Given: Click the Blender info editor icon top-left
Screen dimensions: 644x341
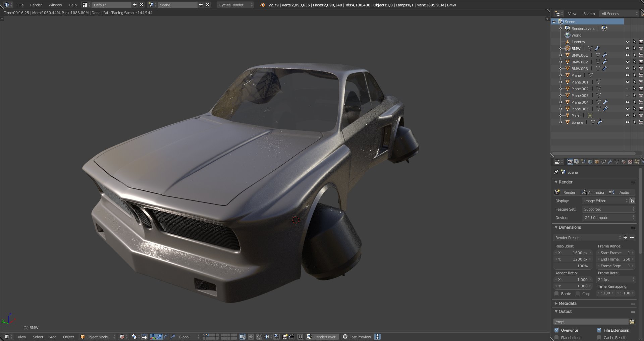Looking at the screenshot, I should (7, 5).
